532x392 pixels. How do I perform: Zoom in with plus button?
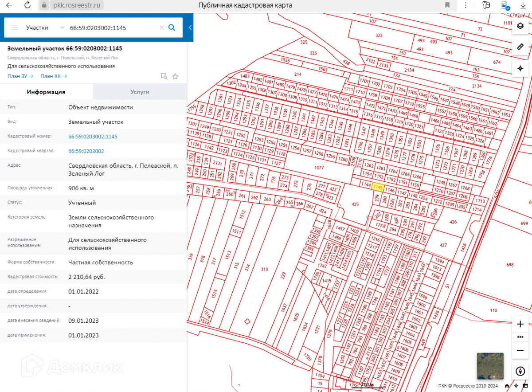[520, 324]
